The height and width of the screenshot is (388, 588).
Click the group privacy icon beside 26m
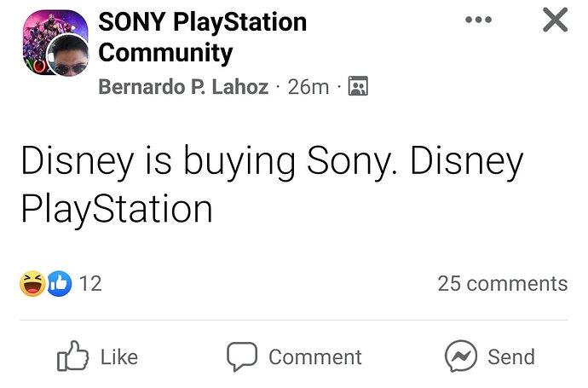(359, 87)
